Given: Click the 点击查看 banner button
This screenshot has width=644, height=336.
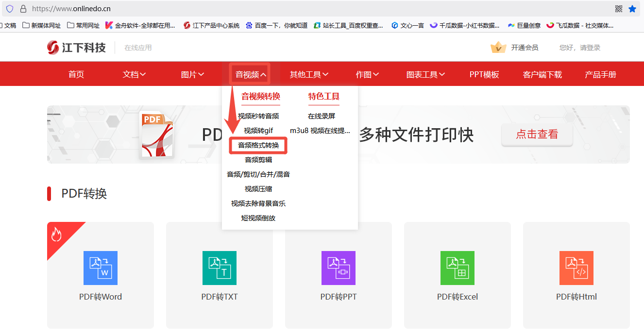Looking at the screenshot, I should 537,134.
